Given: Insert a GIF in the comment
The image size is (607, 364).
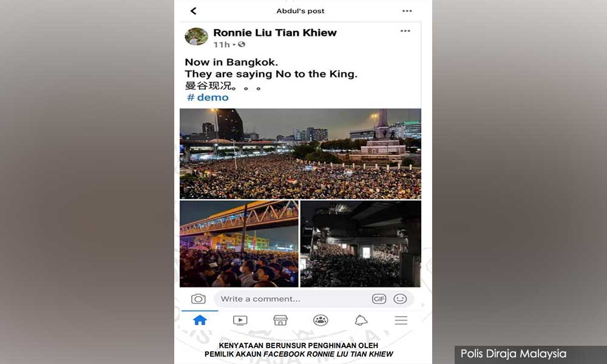Looking at the screenshot, I should coord(379,298).
